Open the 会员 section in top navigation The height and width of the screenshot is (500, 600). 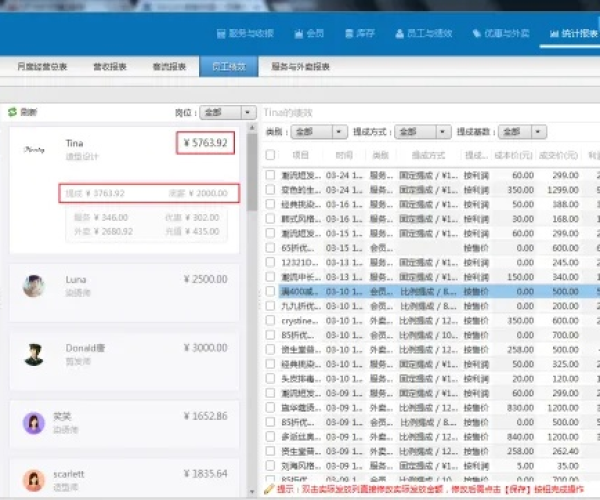(309, 33)
